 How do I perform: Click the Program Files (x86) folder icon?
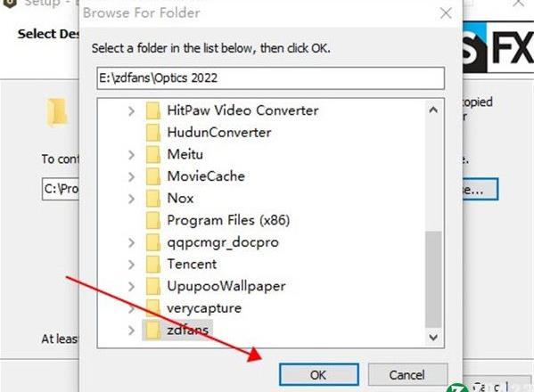point(153,220)
